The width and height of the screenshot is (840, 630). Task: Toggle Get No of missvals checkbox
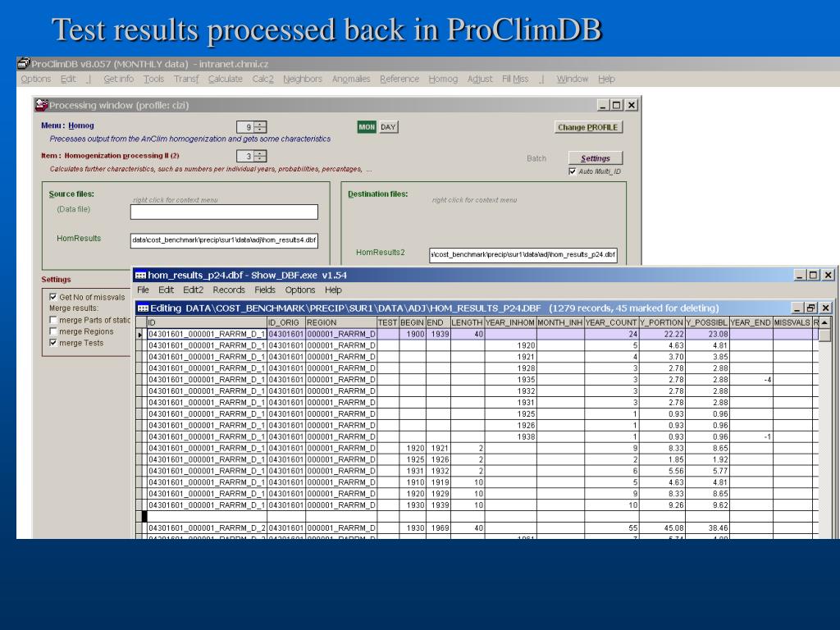(53, 297)
